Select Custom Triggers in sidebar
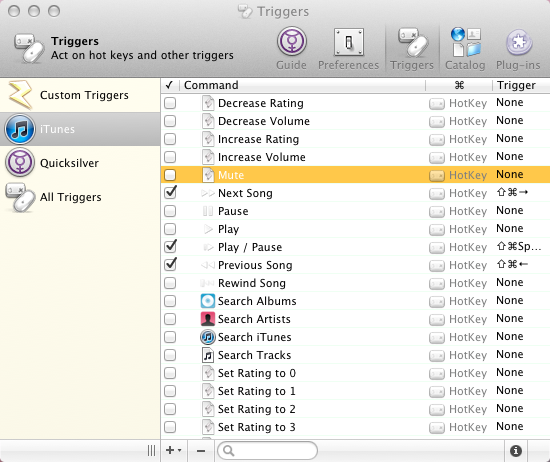 80,95
